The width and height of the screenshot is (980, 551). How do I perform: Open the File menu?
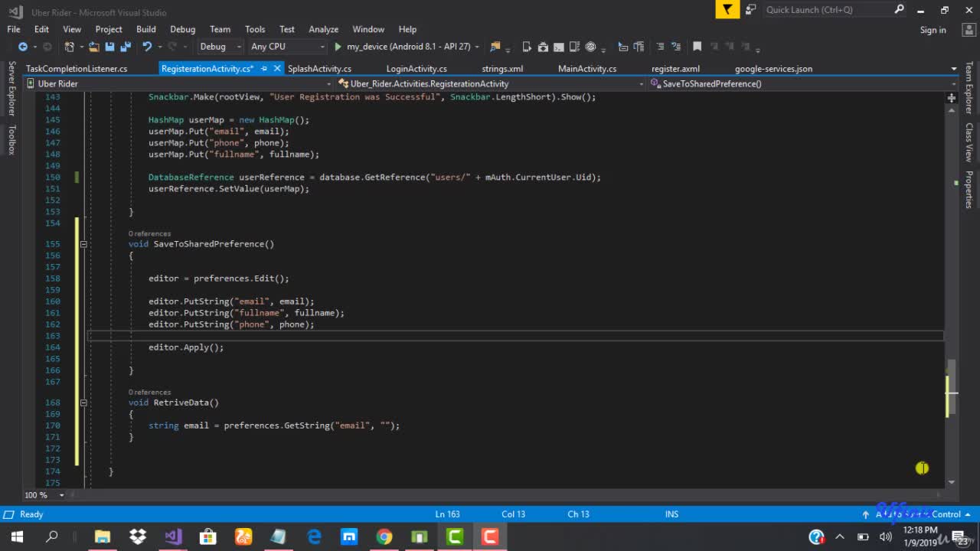tap(14, 29)
